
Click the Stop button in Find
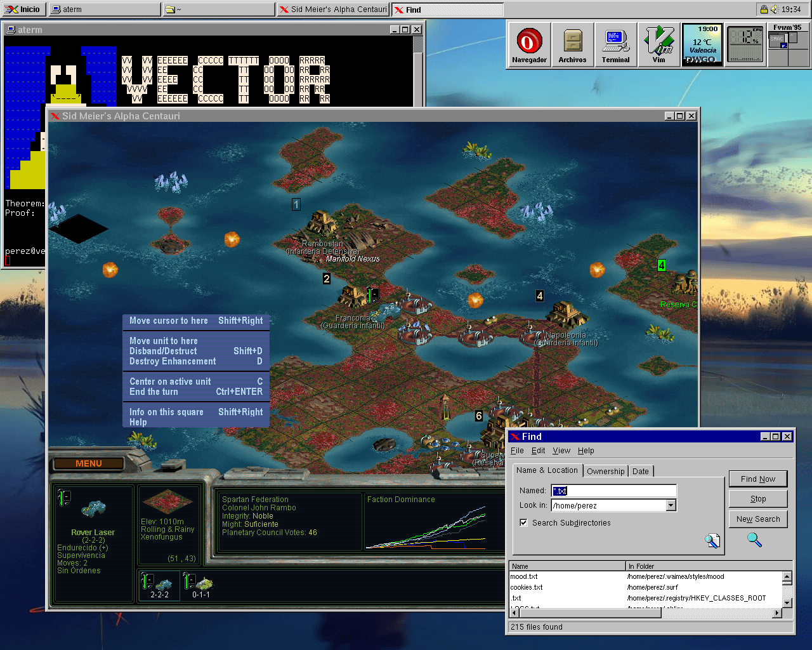click(758, 499)
